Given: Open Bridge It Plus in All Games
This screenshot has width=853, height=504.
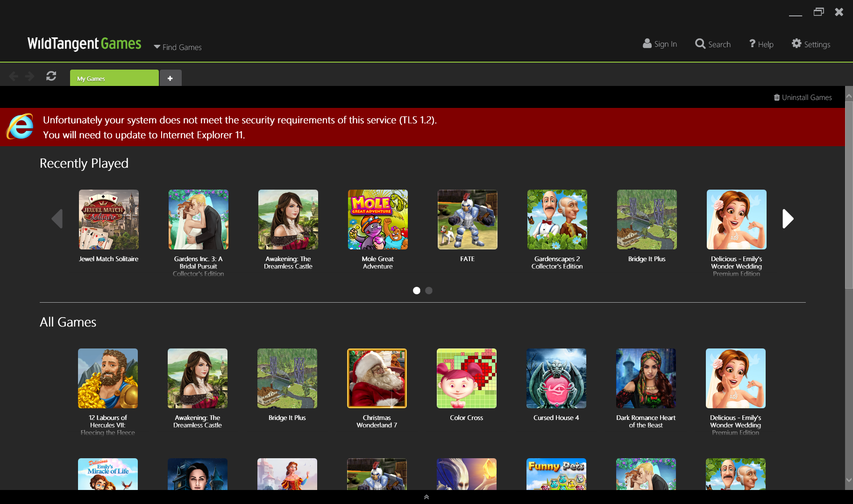Looking at the screenshot, I should pos(287,378).
